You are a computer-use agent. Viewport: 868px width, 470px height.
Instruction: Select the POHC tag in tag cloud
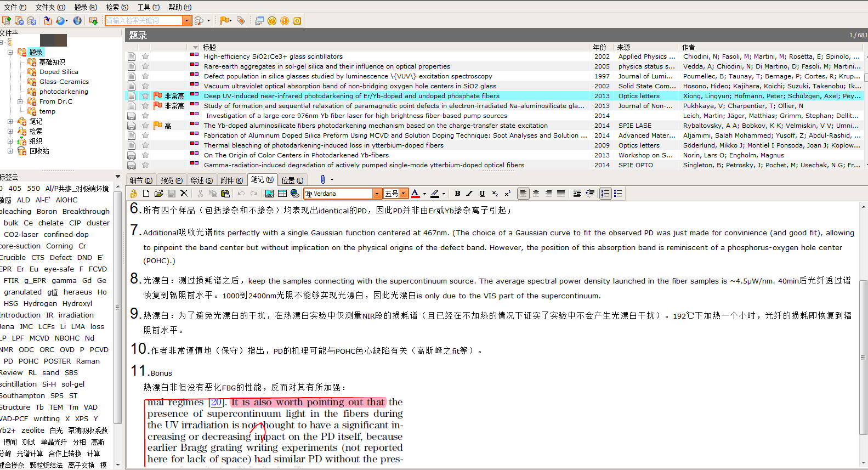pos(29,361)
